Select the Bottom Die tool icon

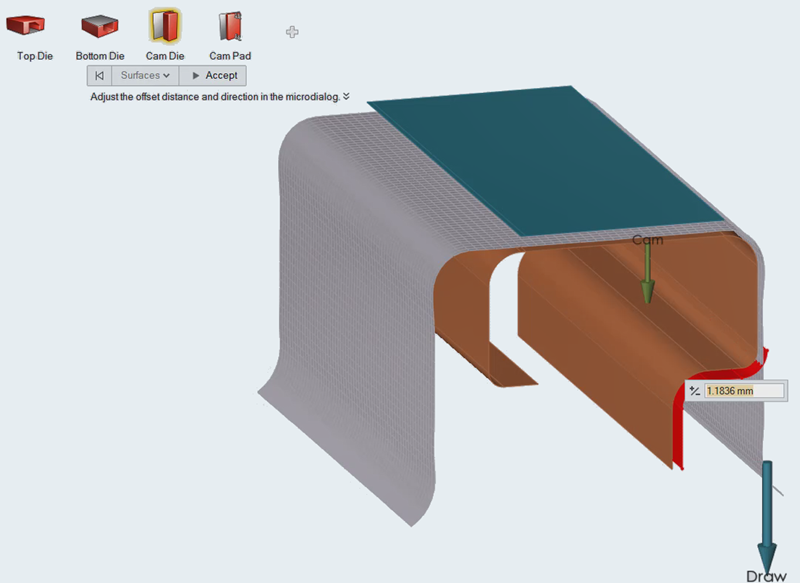coord(99,26)
